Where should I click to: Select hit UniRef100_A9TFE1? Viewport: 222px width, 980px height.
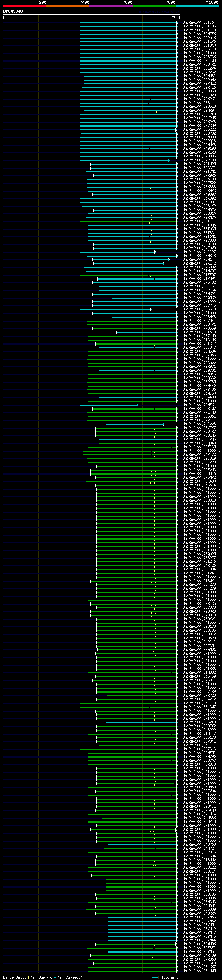(x=199, y=221)
